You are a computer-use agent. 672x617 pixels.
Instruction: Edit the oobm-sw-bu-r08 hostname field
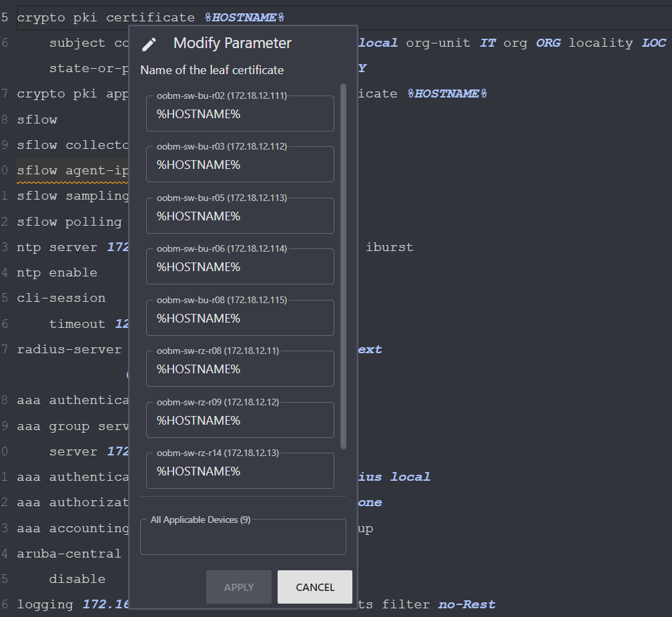(240, 318)
